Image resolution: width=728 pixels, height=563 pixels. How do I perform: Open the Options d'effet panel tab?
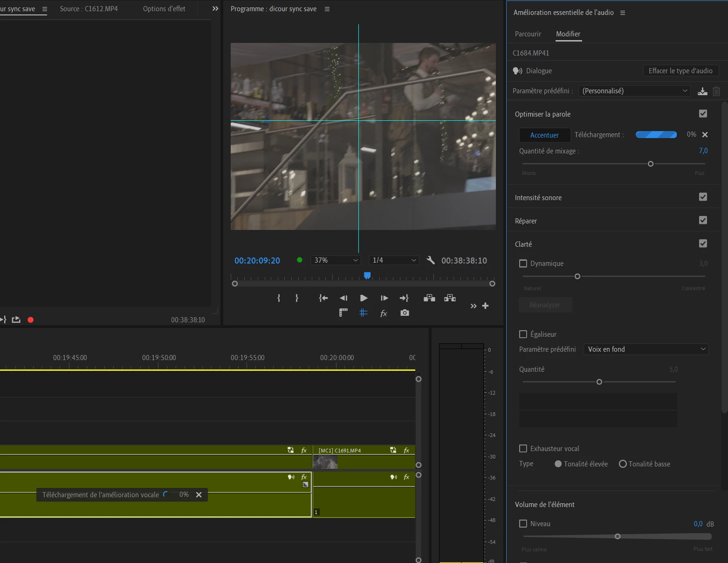point(164,9)
